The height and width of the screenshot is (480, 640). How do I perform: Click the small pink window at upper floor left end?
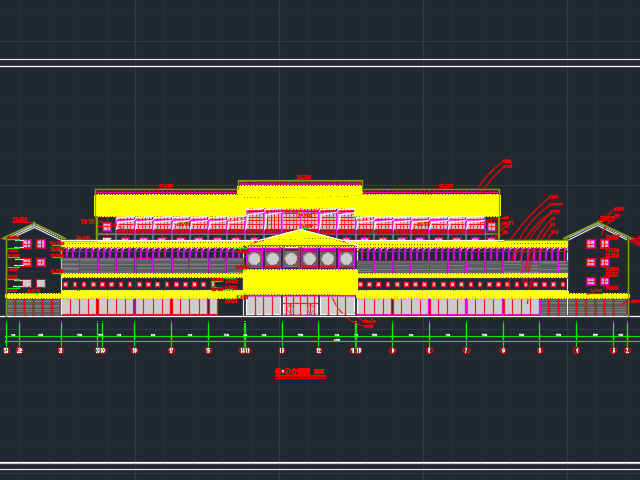click(x=107, y=227)
